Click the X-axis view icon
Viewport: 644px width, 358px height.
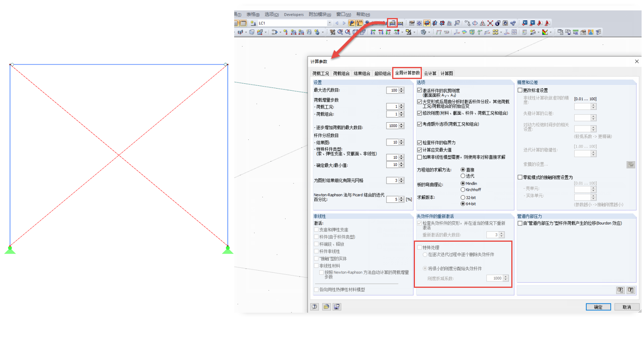click(x=373, y=32)
